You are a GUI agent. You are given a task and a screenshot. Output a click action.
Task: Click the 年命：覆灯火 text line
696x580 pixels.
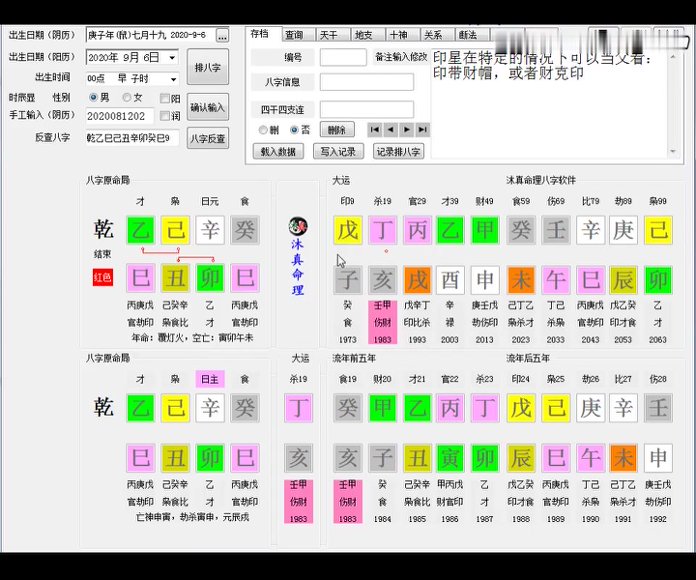point(192,338)
